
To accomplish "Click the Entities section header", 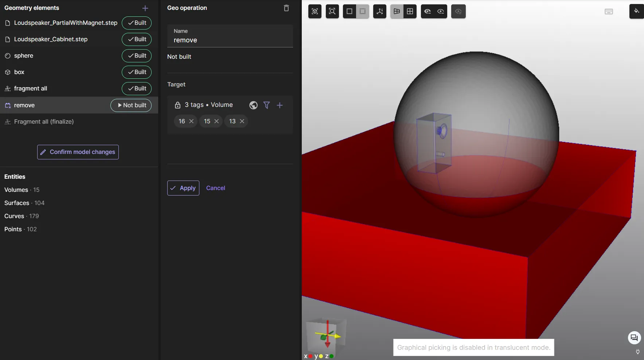I will pyautogui.click(x=15, y=177).
